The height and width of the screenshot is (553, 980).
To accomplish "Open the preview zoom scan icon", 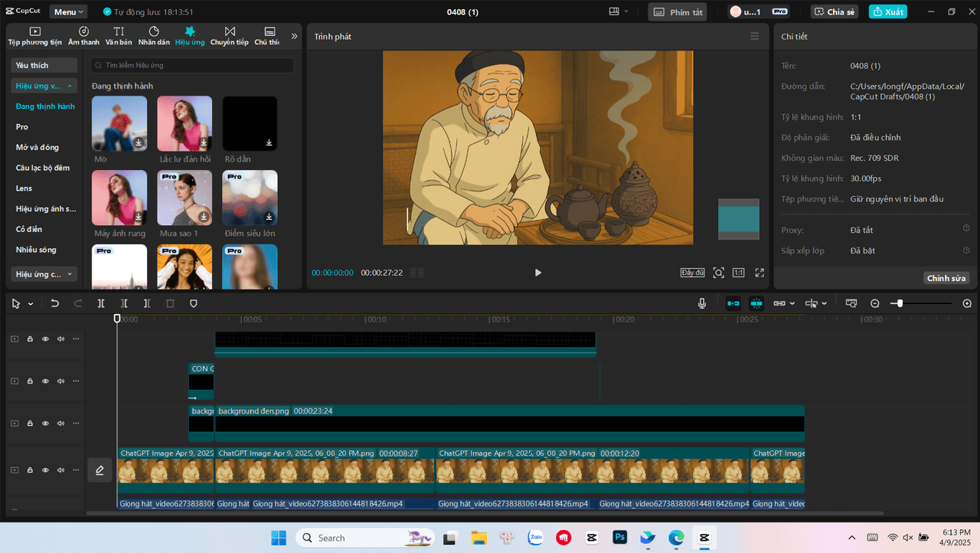I will (718, 273).
